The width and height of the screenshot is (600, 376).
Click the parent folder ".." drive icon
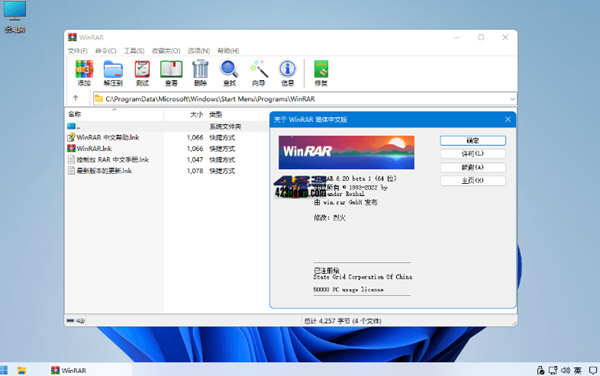[x=72, y=126]
